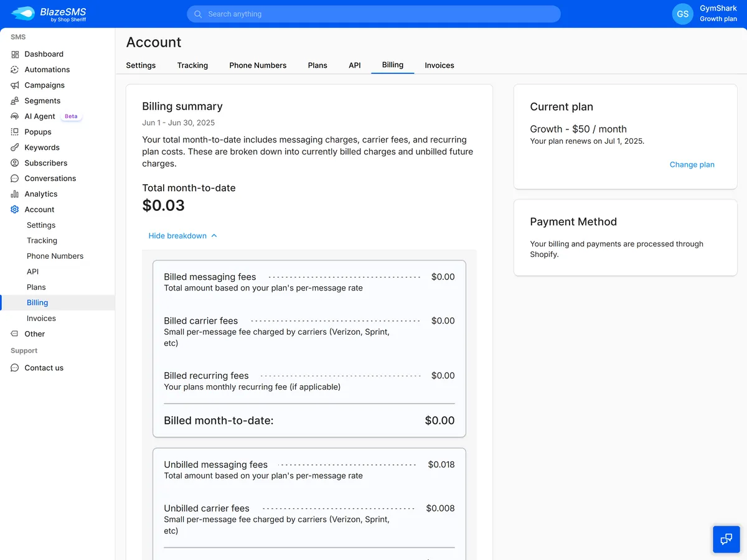Click the search anything field

tap(374, 14)
